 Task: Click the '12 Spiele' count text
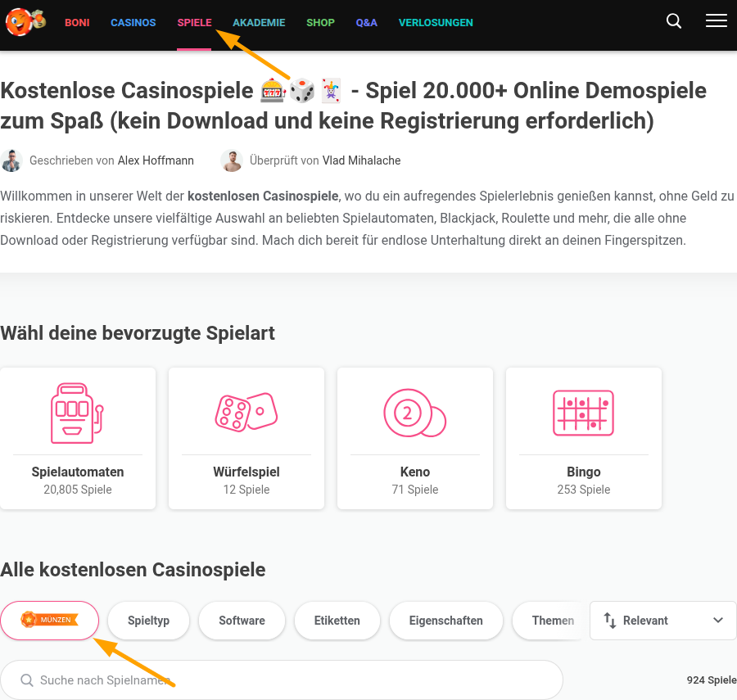tap(246, 490)
